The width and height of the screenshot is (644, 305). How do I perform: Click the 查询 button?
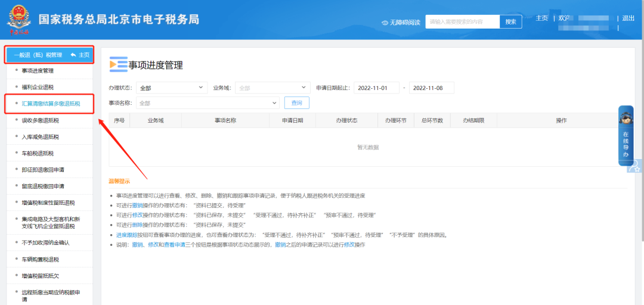click(297, 103)
